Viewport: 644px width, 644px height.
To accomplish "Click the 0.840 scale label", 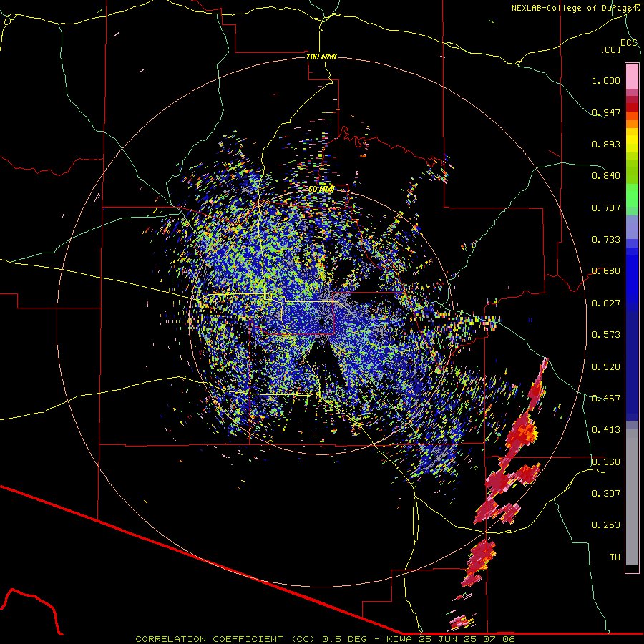I will point(606,176).
